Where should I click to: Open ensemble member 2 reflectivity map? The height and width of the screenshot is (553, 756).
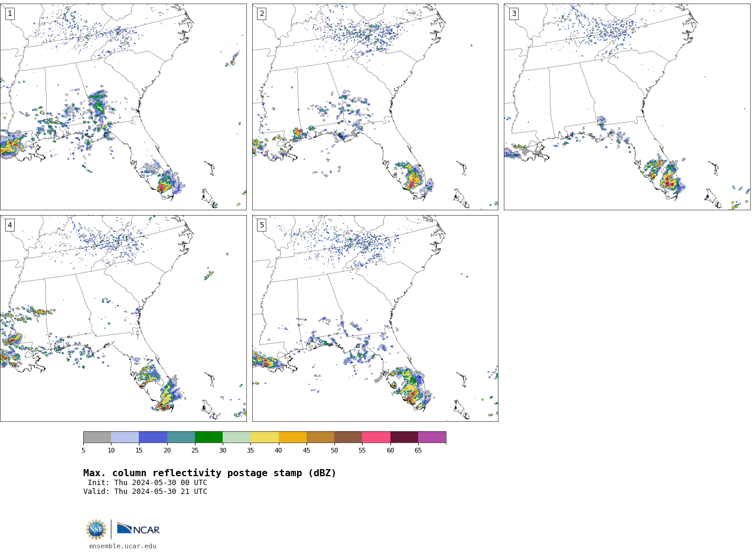click(x=375, y=107)
